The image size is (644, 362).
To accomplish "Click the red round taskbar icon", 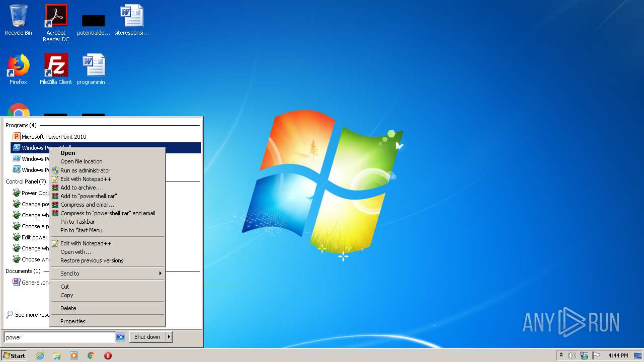I will (x=108, y=355).
